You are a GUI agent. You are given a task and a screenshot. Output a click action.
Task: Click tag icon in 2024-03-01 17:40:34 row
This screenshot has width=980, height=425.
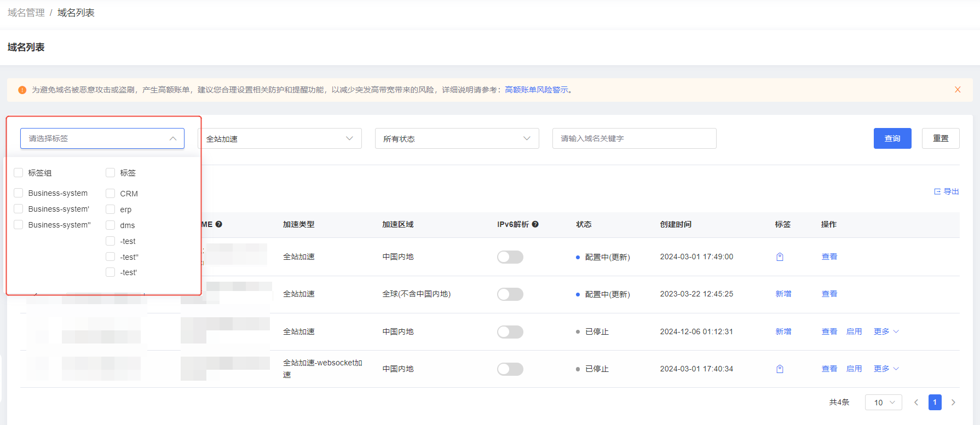tap(780, 369)
